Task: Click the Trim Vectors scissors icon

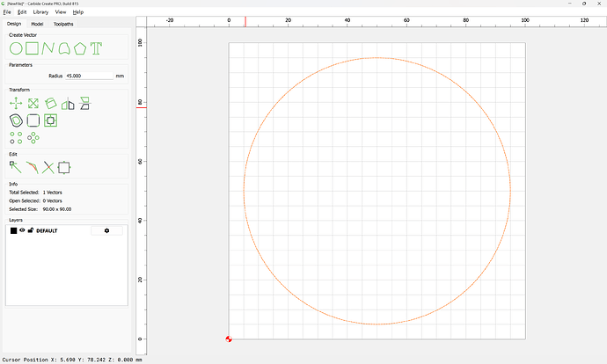Action: [x=48, y=167]
